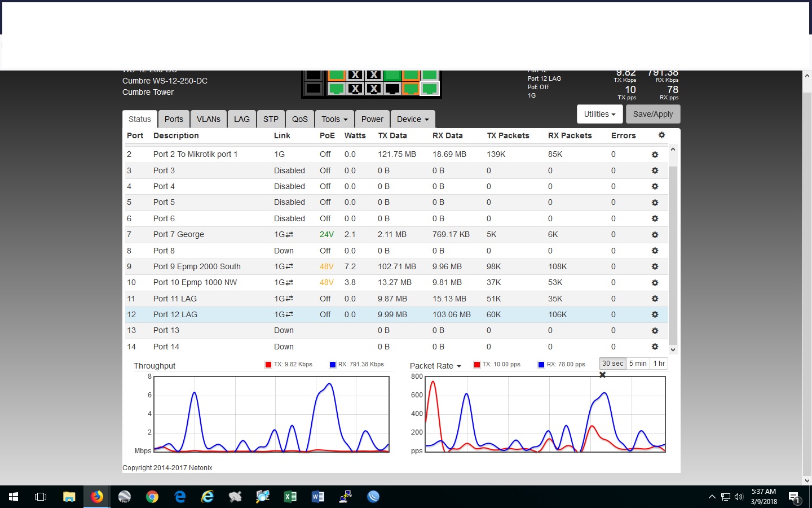Viewport: 812px width, 508px height.
Task: Open settings gear for Port 12 LAG row
Action: tap(655, 315)
